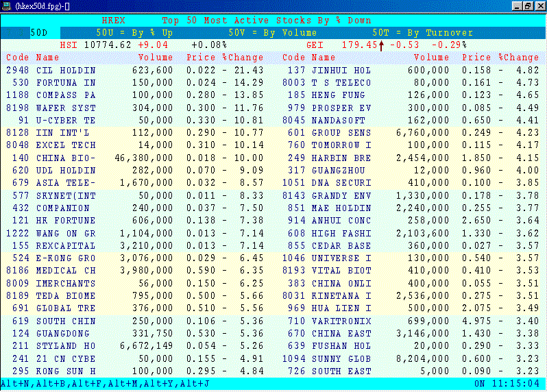Select the 8045 NANDASOFT row

(x=411, y=121)
